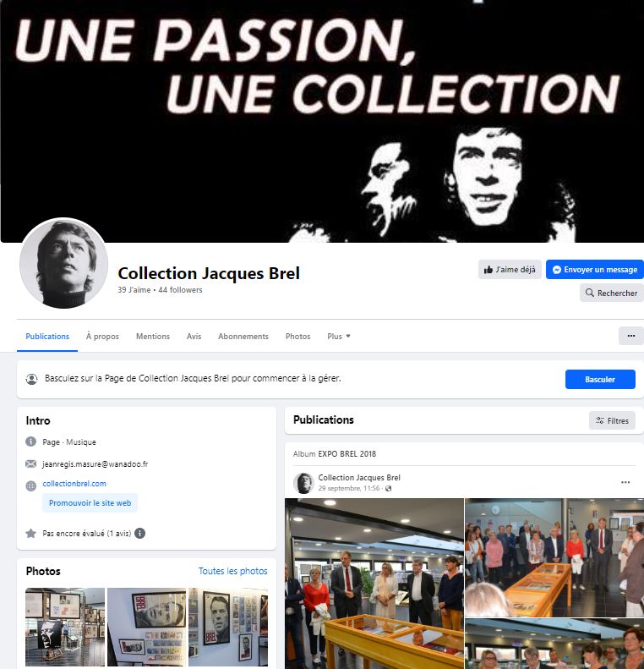The image size is (644, 669).
Task: Click the Collection Jacques Brel profile picture
Action: 64,263
